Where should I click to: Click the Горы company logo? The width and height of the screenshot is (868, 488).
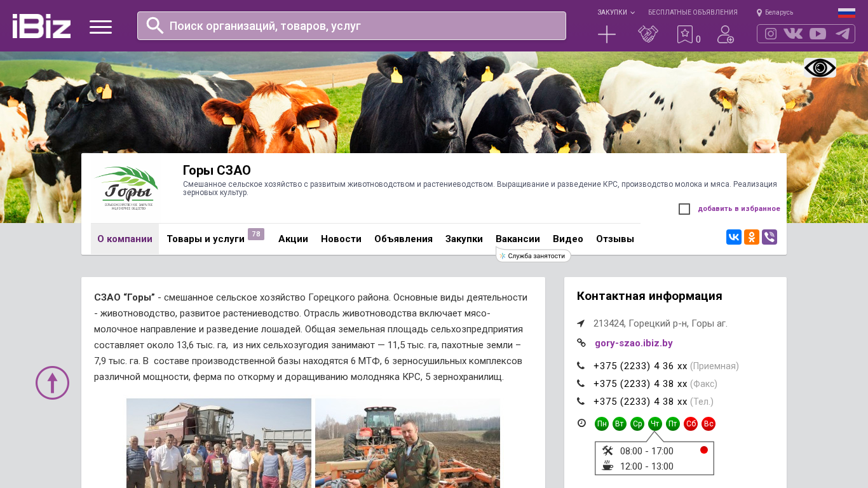coord(125,189)
